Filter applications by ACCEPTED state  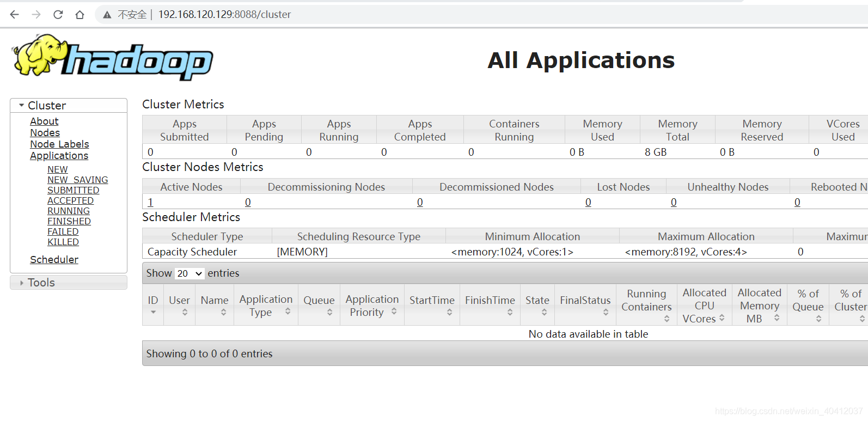point(70,200)
